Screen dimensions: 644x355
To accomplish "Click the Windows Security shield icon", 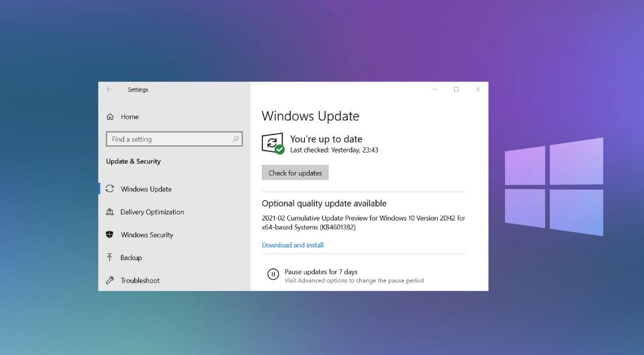I will [109, 235].
